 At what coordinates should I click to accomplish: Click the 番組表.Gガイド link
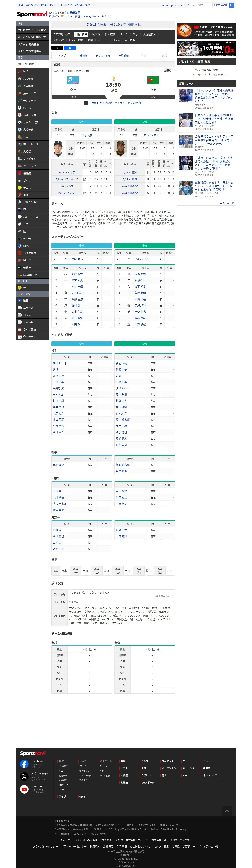tap(164, 596)
